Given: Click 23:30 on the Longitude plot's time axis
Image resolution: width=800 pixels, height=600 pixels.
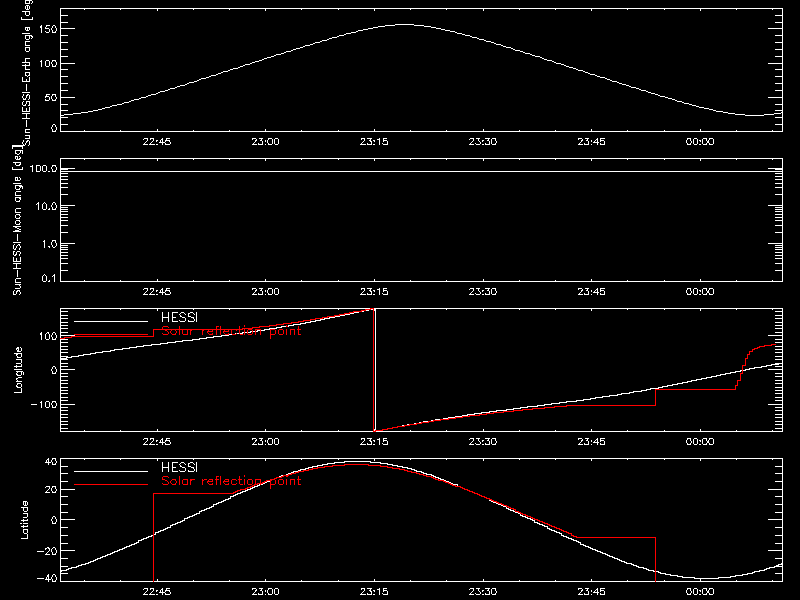Looking at the screenshot, I should (x=483, y=441).
